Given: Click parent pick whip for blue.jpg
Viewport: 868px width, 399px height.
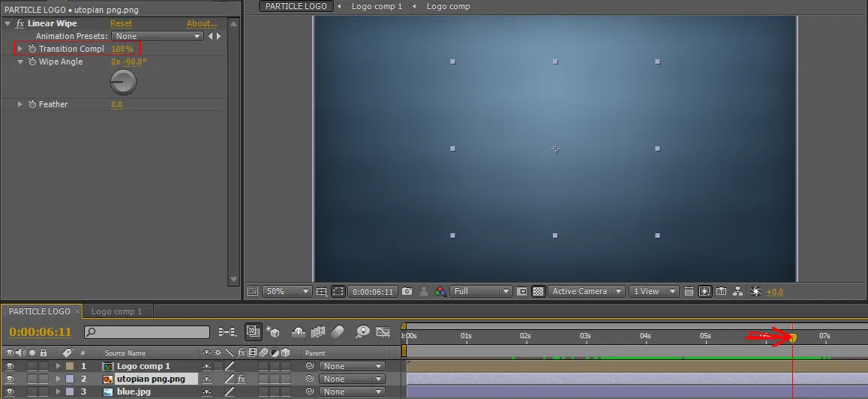Looking at the screenshot, I should tap(309, 391).
